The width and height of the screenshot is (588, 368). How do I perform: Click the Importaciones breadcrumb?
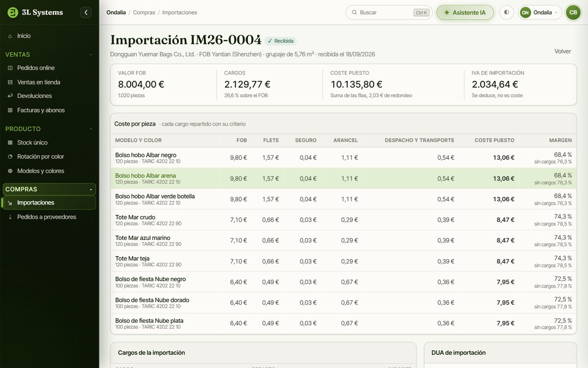[x=180, y=12]
